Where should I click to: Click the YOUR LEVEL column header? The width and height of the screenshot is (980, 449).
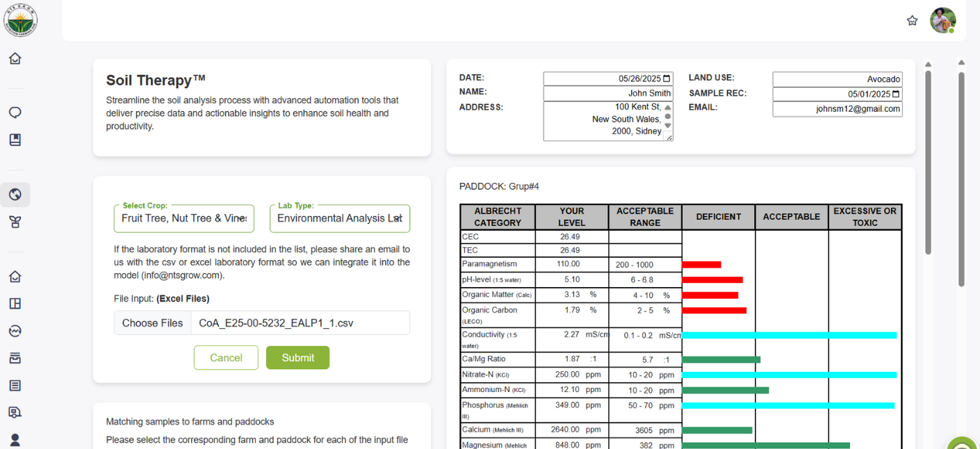pos(572,217)
